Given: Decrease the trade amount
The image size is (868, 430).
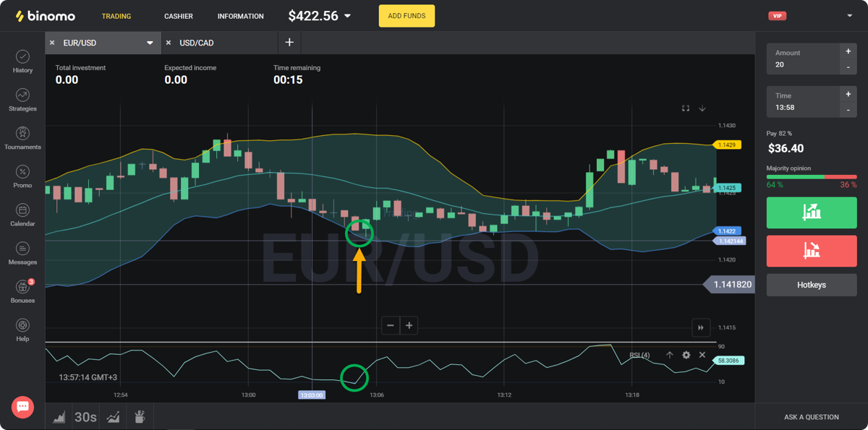Looking at the screenshot, I should (848, 67).
